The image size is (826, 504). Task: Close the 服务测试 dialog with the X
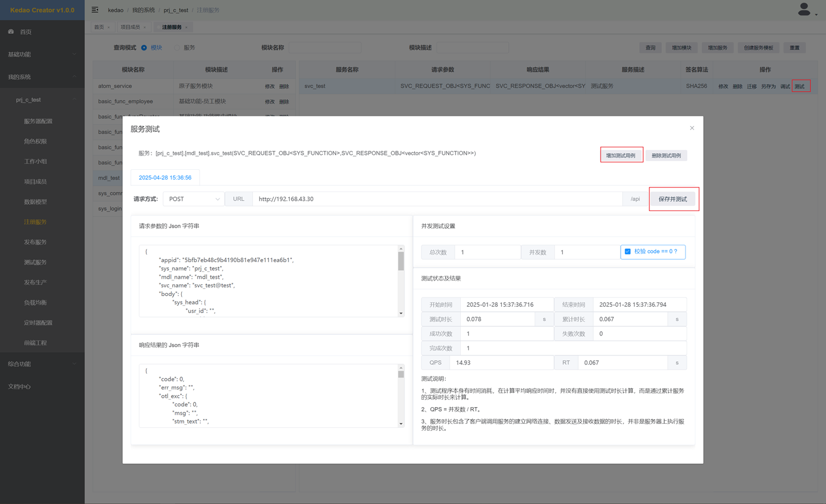(692, 128)
